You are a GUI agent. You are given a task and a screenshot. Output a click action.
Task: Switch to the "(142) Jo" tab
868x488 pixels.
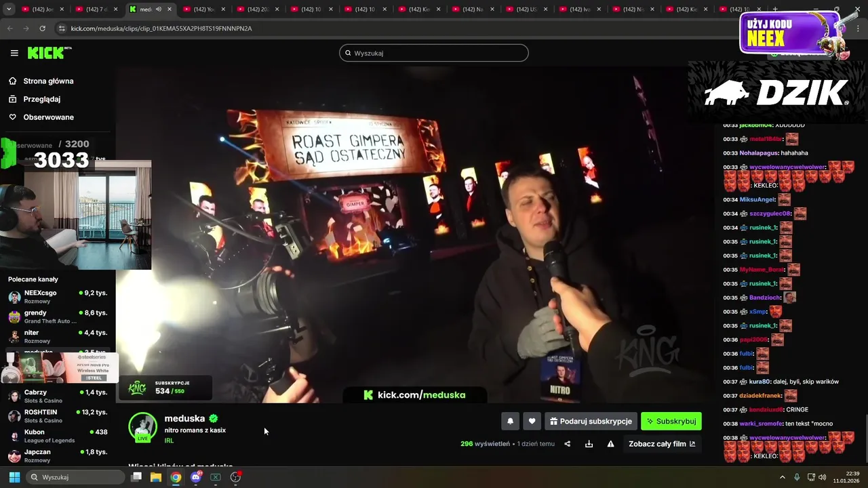click(43, 9)
